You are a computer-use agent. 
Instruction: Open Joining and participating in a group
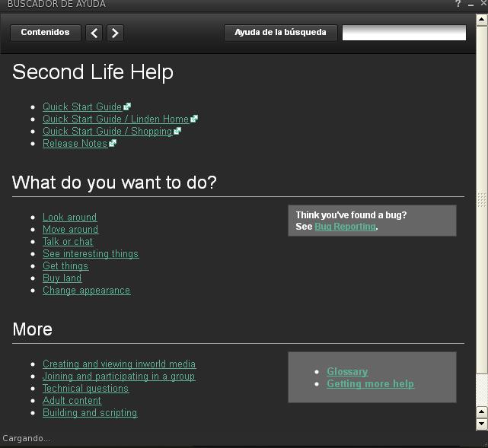[119, 377]
